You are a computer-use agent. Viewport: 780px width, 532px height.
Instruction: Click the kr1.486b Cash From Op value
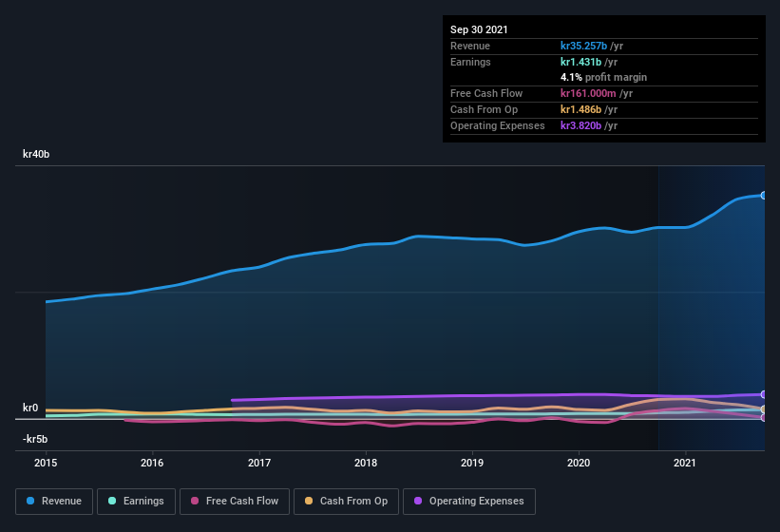tap(580, 109)
